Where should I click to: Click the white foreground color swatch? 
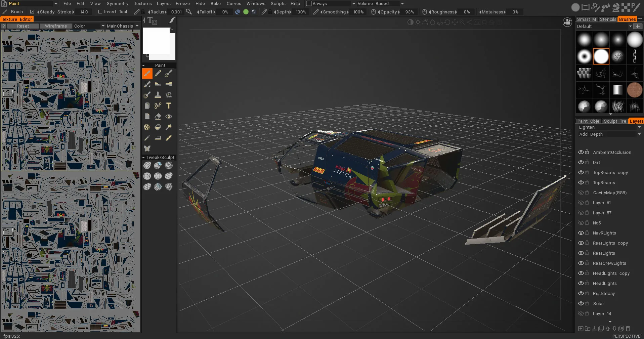pyautogui.click(x=156, y=41)
